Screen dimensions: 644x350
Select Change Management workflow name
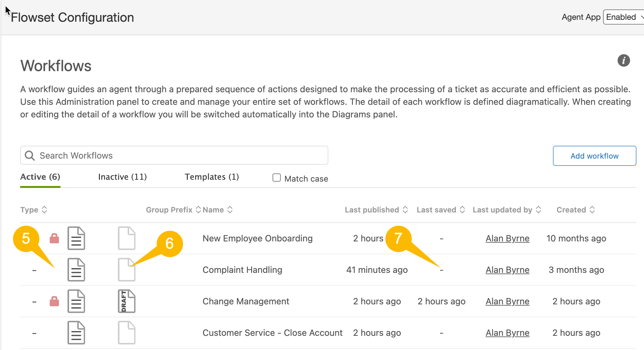(246, 301)
